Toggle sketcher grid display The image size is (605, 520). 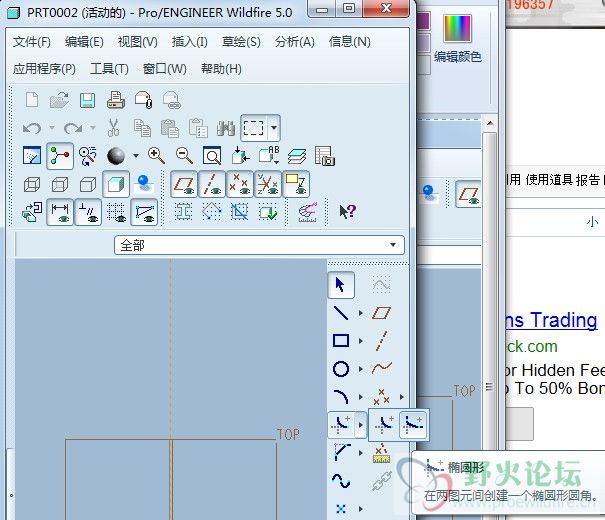click(116, 212)
